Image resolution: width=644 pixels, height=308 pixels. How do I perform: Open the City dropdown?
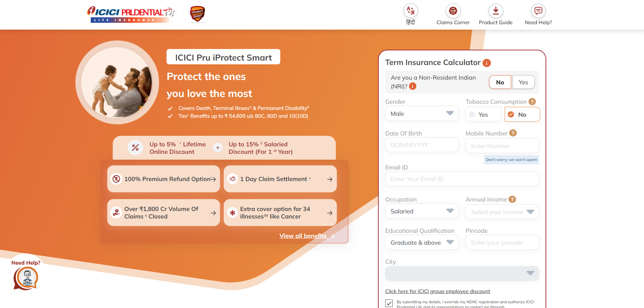pyautogui.click(x=462, y=273)
